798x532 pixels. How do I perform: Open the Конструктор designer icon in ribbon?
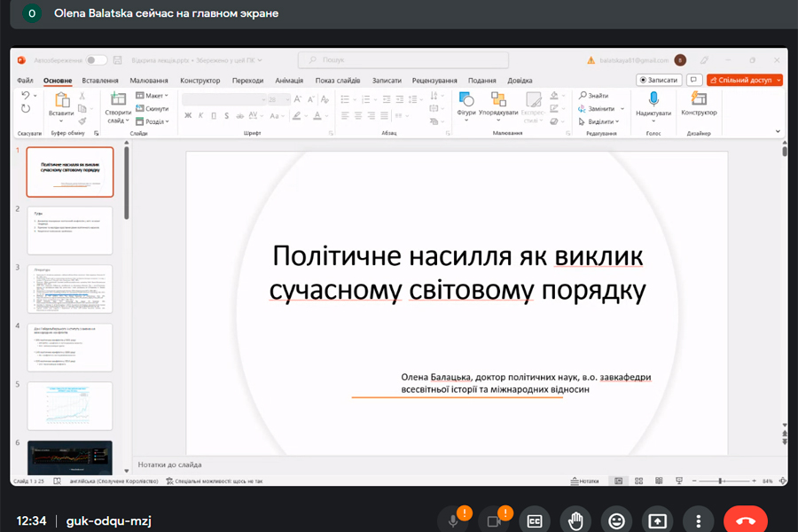point(699,99)
